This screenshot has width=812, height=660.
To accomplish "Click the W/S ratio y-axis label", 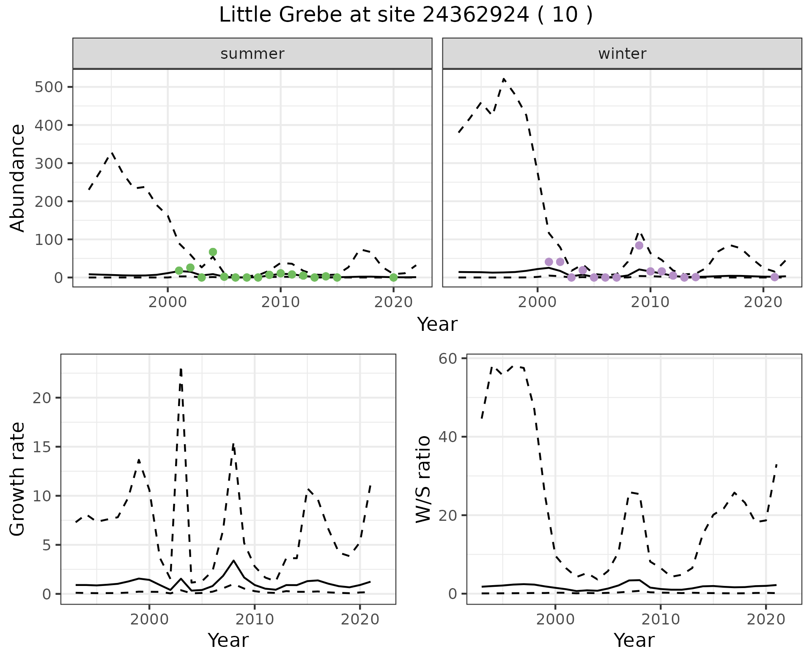I will point(423,479).
